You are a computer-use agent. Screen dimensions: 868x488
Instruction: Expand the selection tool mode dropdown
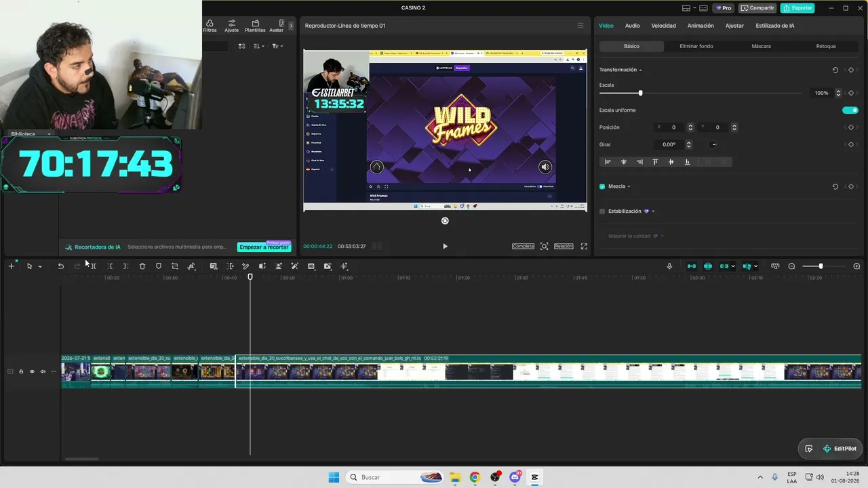tap(40, 266)
